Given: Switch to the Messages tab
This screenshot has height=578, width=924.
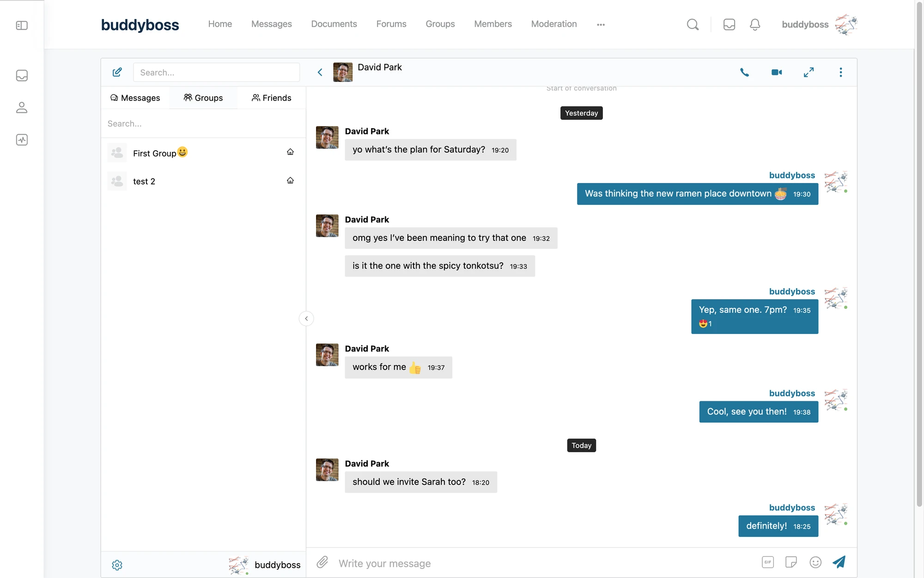Looking at the screenshot, I should click(135, 98).
